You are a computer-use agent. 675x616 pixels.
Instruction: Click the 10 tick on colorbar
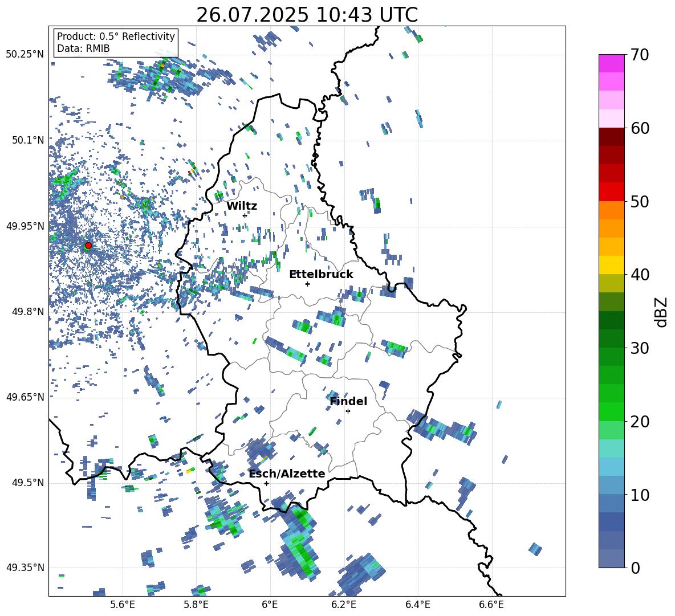coord(640,495)
